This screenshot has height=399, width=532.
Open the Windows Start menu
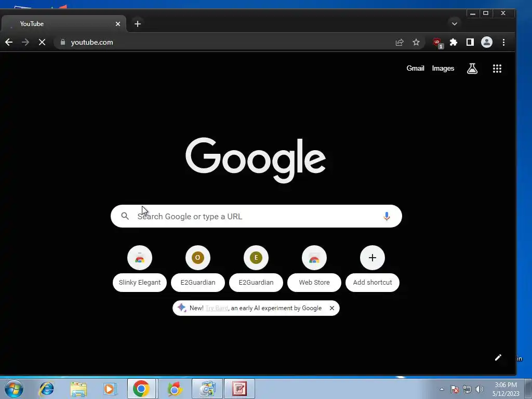click(x=14, y=389)
